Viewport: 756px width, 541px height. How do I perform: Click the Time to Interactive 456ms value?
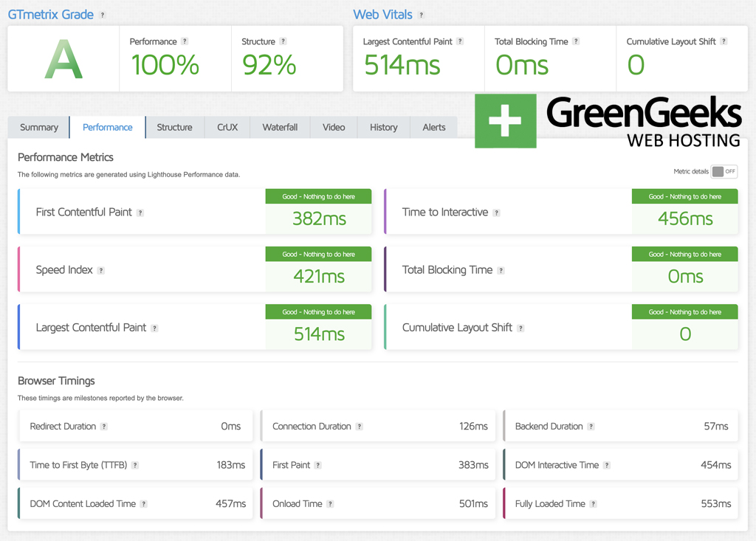[685, 219]
